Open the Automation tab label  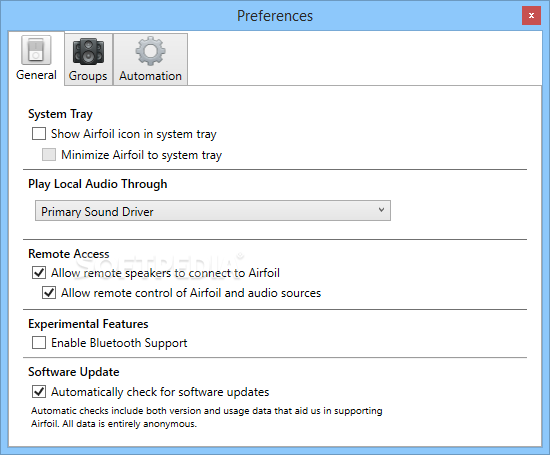(x=150, y=76)
